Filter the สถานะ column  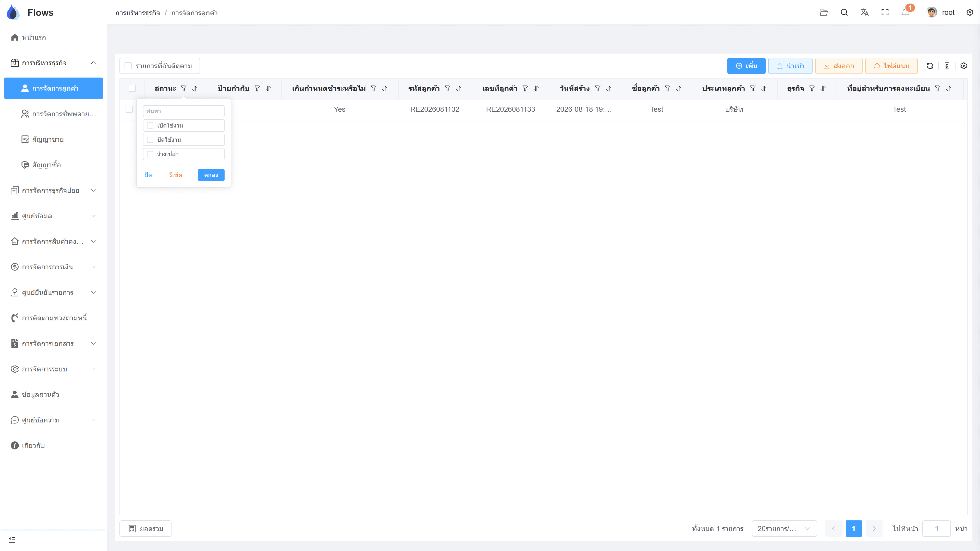(184, 88)
